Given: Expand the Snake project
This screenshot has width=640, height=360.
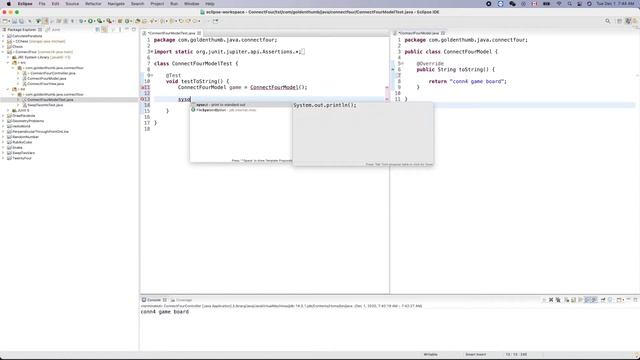Looking at the screenshot, I should click(3, 147).
